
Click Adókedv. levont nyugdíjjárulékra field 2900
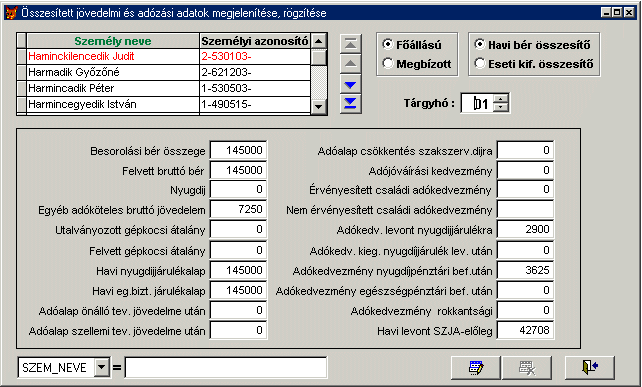525,230
